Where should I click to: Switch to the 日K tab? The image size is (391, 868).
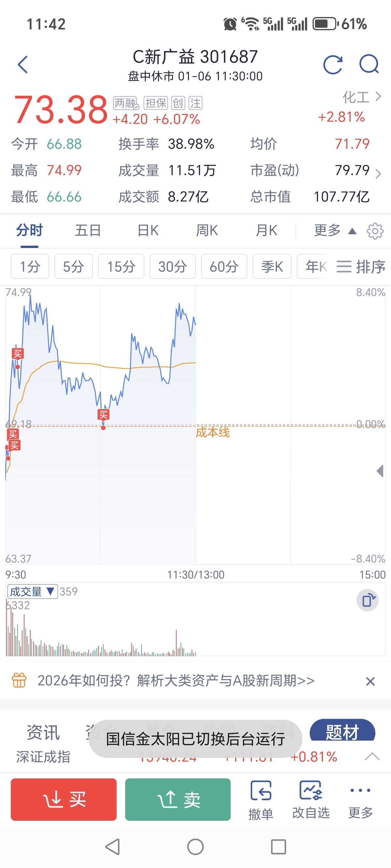coord(148,231)
